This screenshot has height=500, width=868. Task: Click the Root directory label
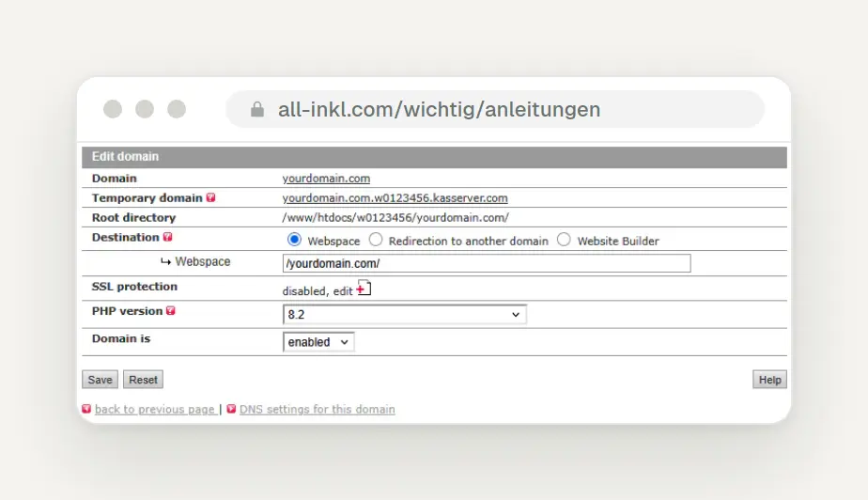[x=133, y=218]
